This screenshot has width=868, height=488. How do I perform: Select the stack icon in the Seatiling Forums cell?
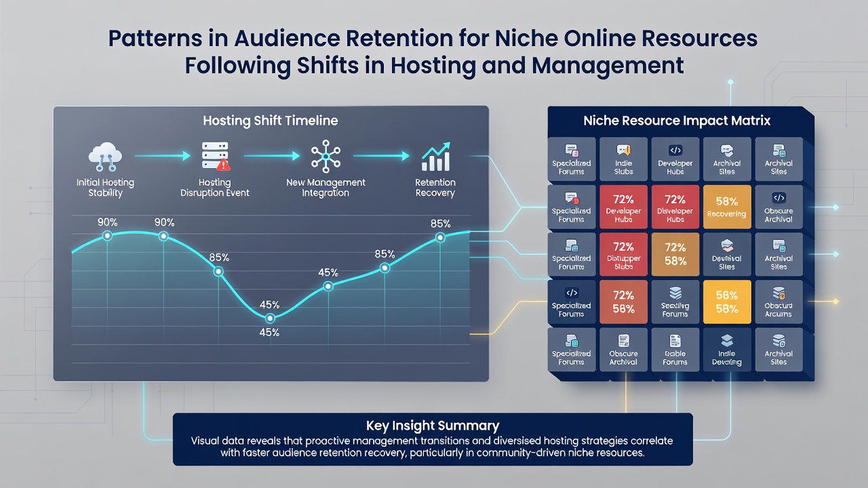click(x=675, y=293)
